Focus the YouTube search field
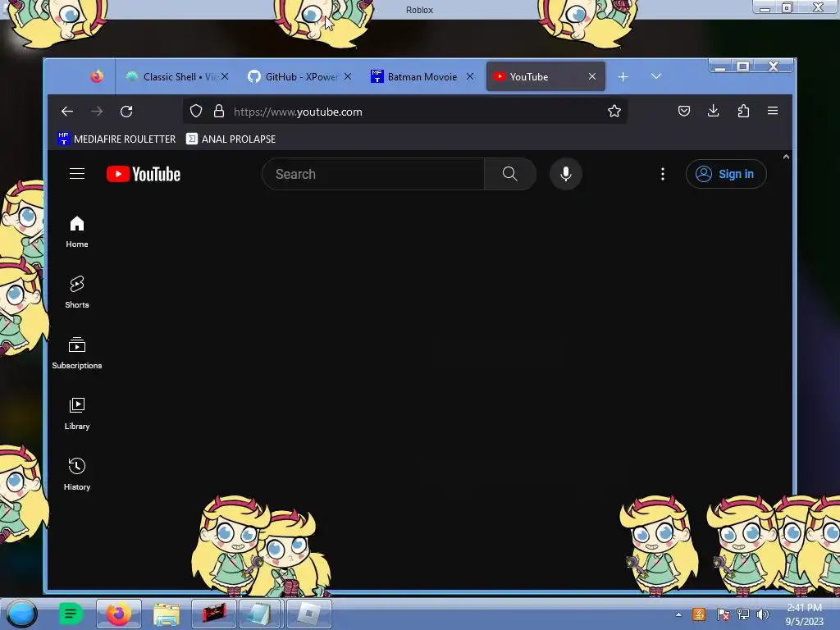The height and width of the screenshot is (630, 840). tap(373, 174)
